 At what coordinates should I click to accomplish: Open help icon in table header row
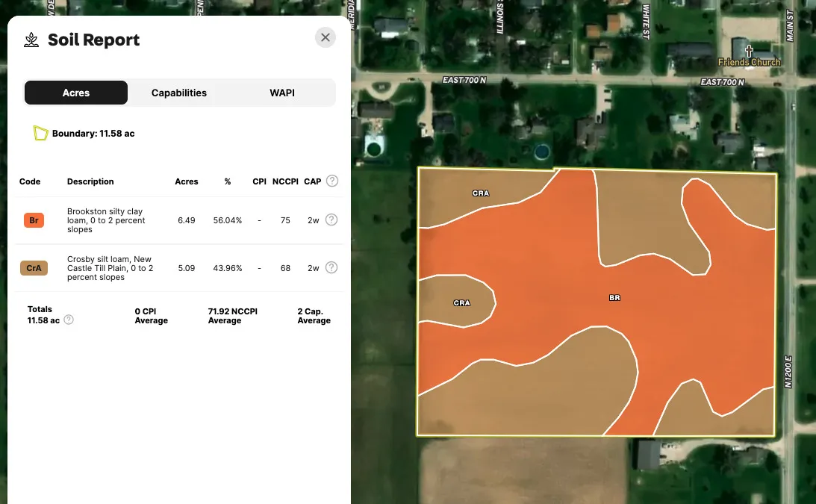tap(332, 181)
